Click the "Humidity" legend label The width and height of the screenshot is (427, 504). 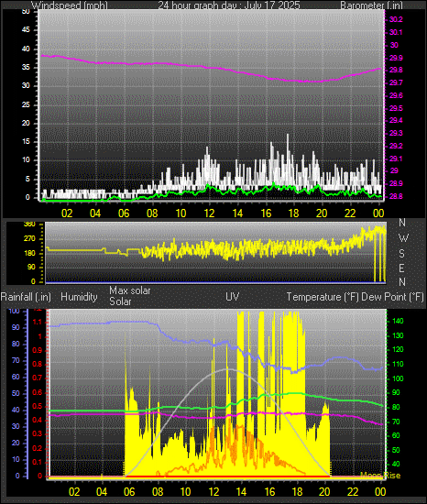click(x=79, y=297)
